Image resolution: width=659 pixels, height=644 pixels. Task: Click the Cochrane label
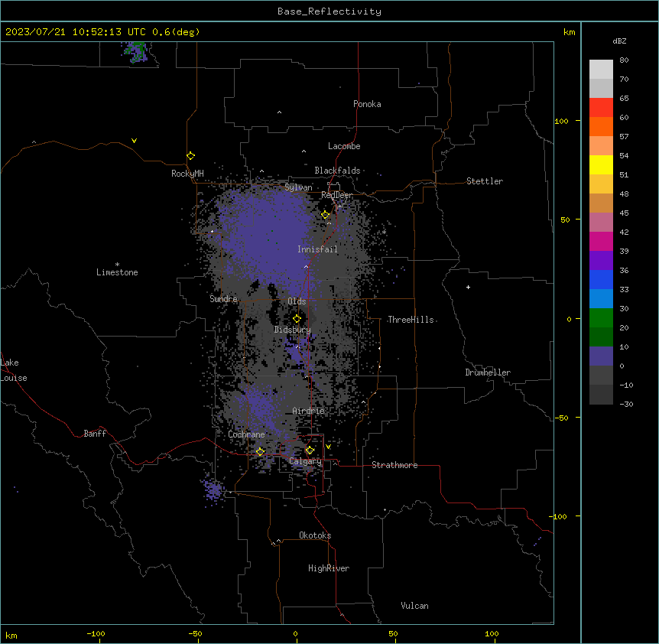pyautogui.click(x=246, y=434)
